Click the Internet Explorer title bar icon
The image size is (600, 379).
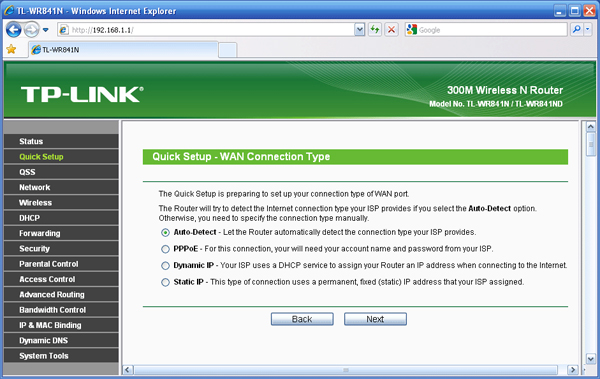click(9, 10)
